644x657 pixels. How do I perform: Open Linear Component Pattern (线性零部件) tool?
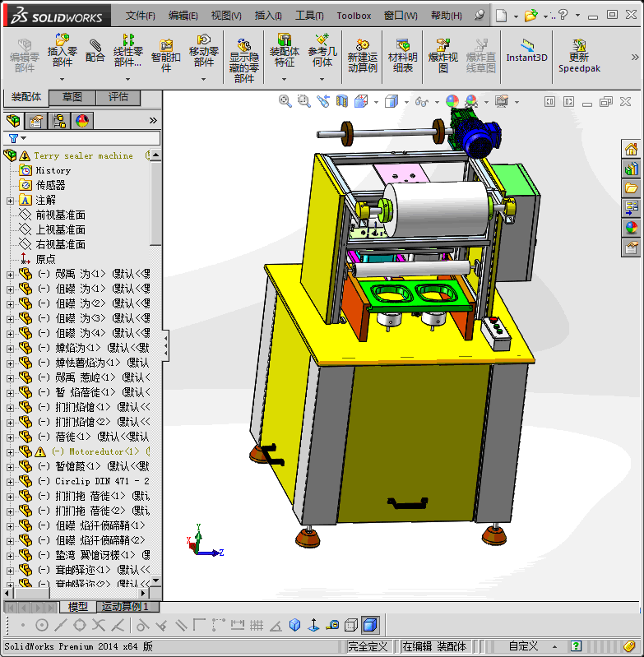[127, 51]
